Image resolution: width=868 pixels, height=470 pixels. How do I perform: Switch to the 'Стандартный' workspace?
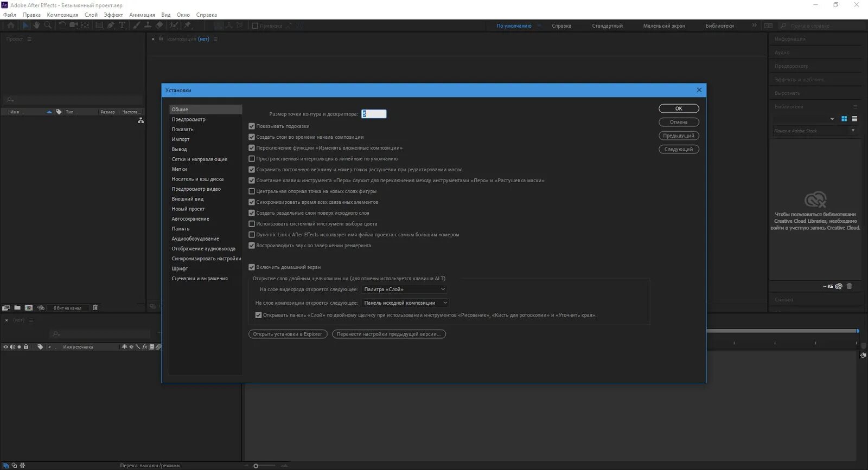point(608,26)
